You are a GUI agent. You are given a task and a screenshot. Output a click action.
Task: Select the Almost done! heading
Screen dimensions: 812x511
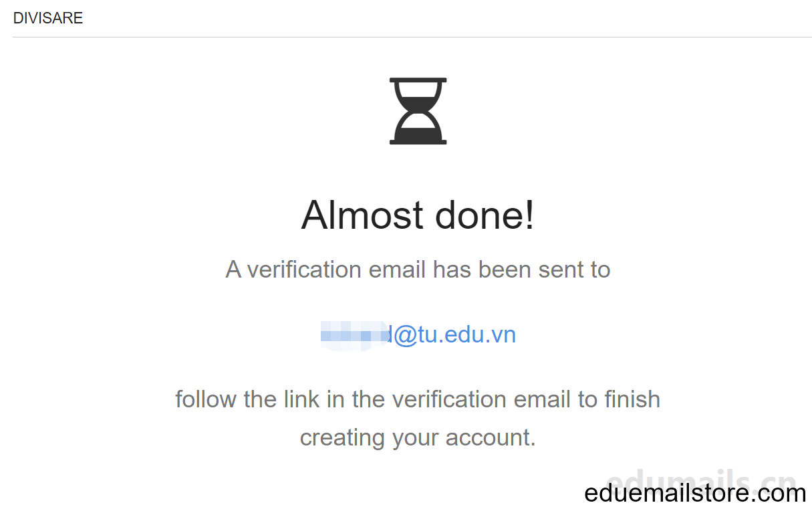[x=418, y=215]
